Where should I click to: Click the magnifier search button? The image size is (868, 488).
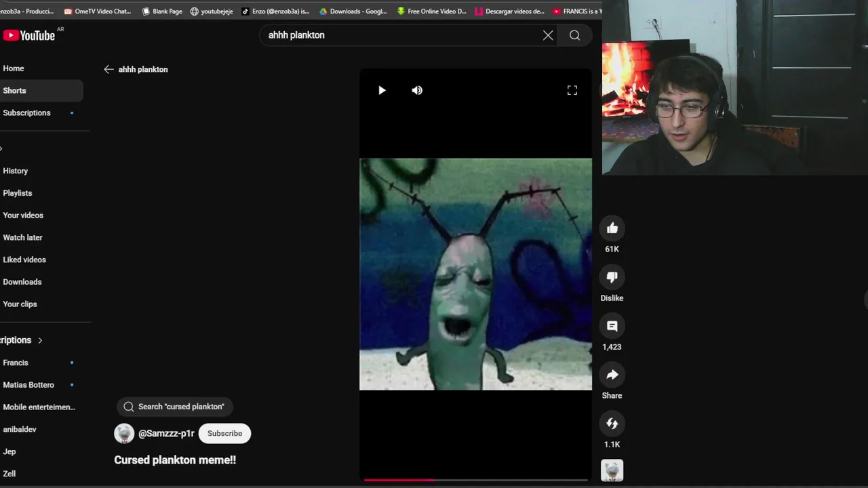pos(574,35)
